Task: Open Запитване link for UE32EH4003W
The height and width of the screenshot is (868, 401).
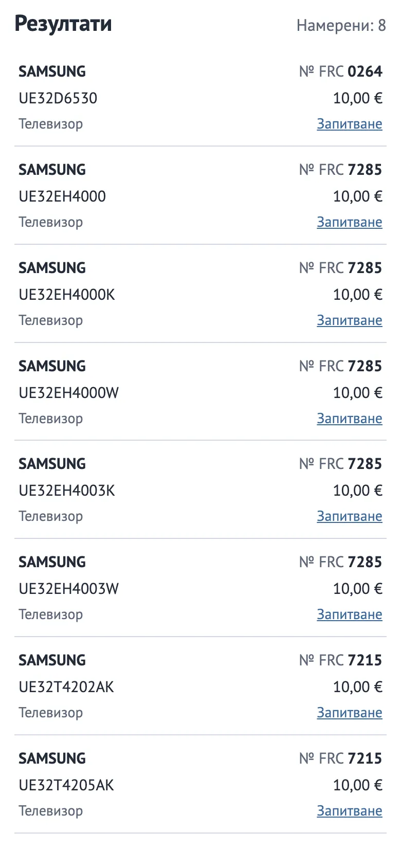Action: coord(349,614)
